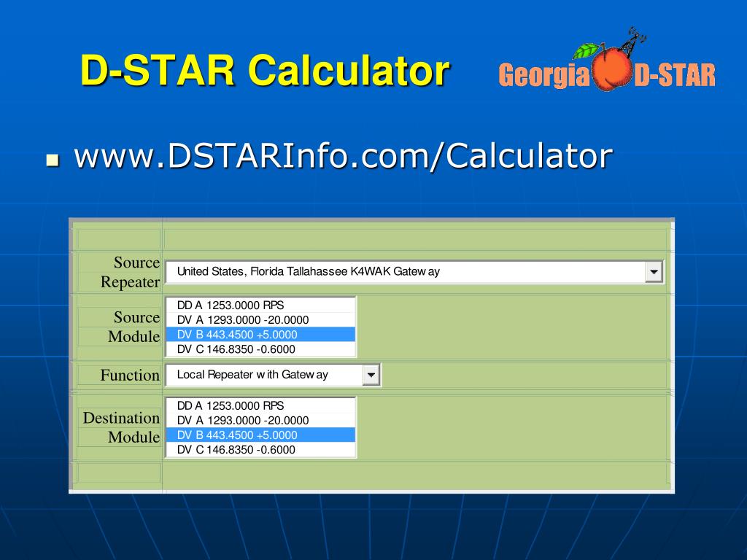This screenshot has width=747, height=560.
Task: Open the Source Repeater dropdown arrow
Action: [654, 272]
